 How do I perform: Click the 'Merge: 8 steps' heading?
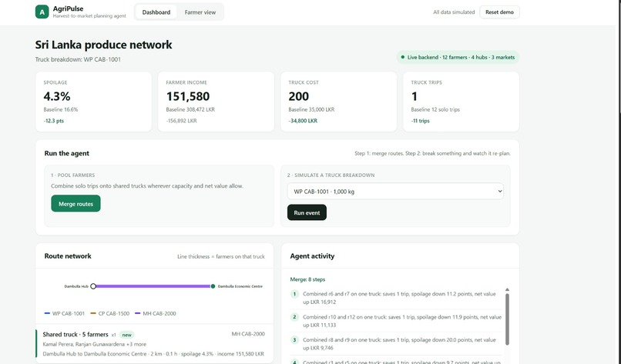[307, 279]
